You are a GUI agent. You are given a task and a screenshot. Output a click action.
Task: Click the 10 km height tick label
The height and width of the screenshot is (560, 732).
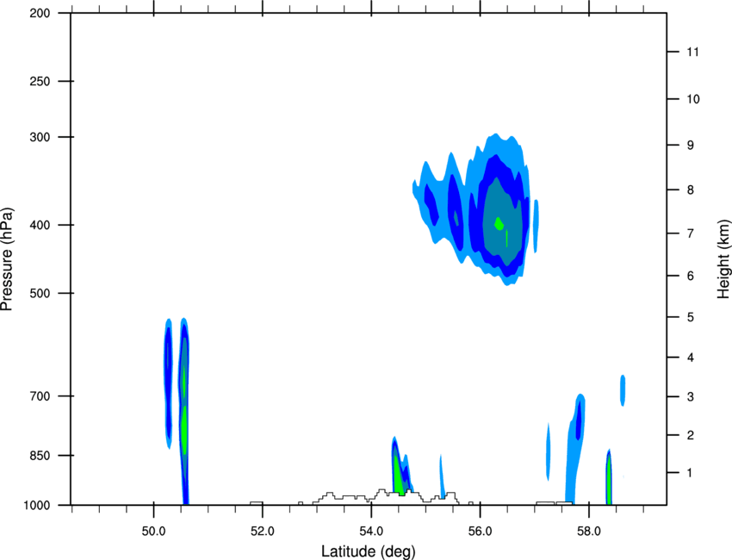692,99
